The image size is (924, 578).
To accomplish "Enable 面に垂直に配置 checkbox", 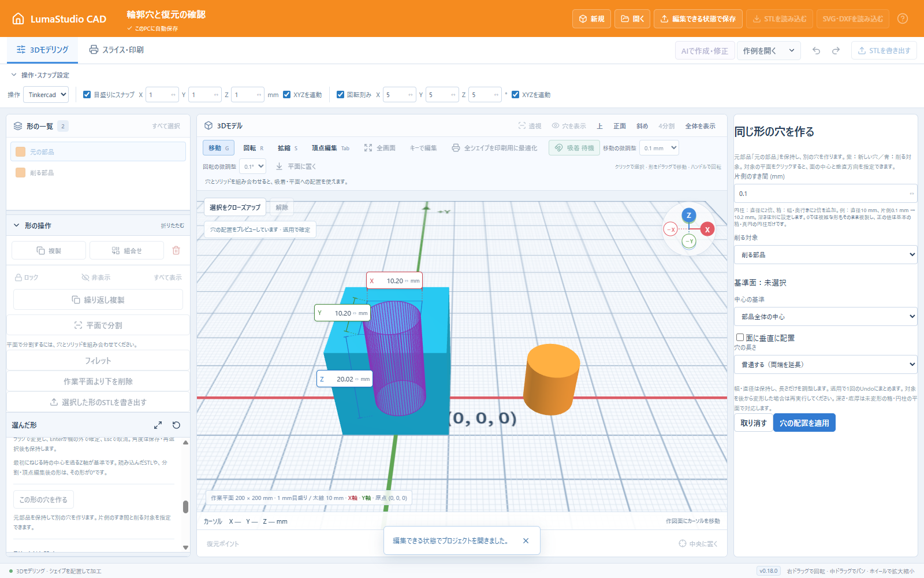I will (x=740, y=337).
